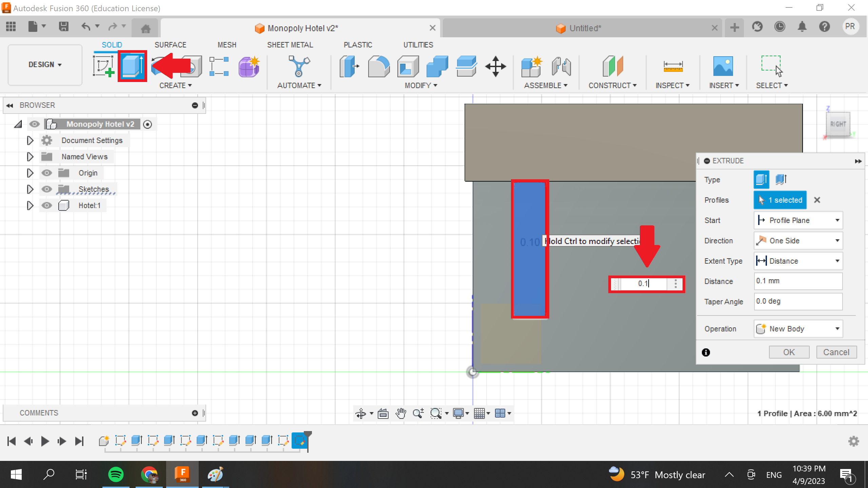Expand the Hotel:1 tree item

click(x=29, y=206)
